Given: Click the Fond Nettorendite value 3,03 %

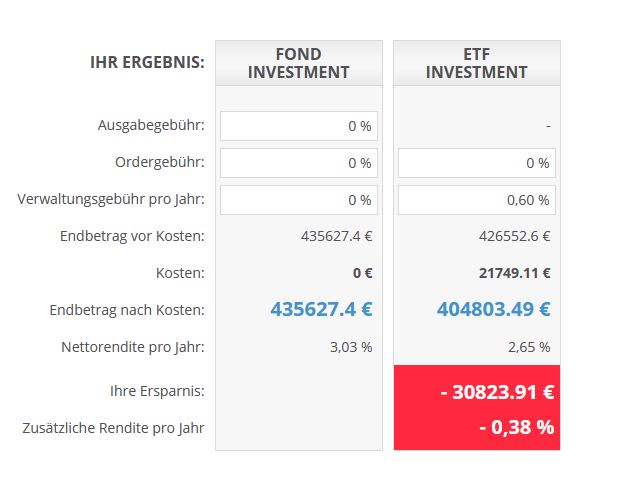Looking at the screenshot, I should (351, 347).
